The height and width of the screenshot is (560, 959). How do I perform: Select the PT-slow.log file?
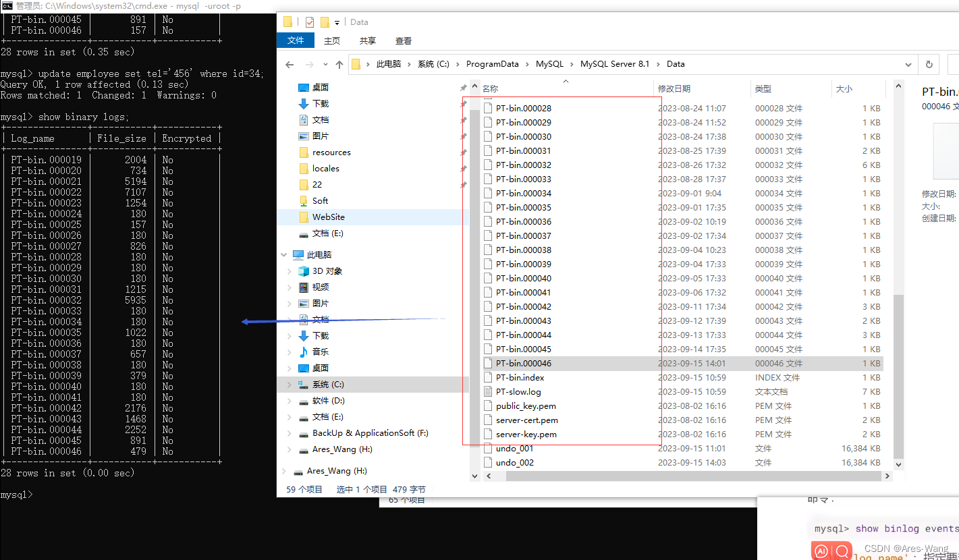click(x=518, y=391)
